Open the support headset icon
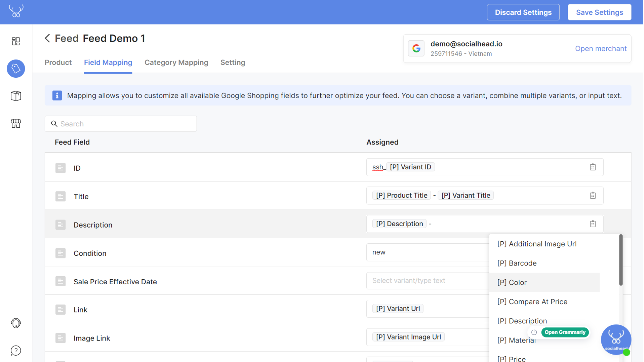This screenshot has width=644, height=362. pyautogui.click(x=16, y=323)
